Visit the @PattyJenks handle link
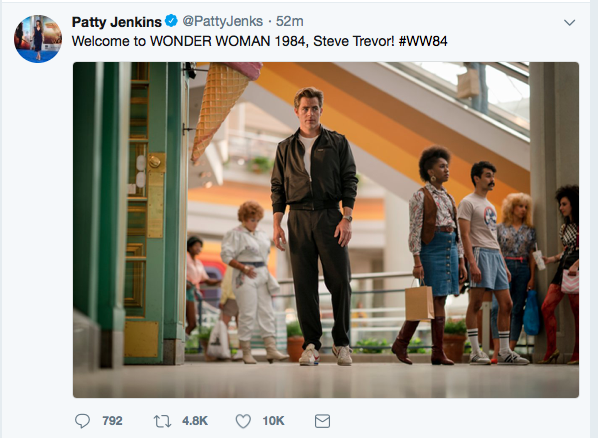 pos(223,21)
